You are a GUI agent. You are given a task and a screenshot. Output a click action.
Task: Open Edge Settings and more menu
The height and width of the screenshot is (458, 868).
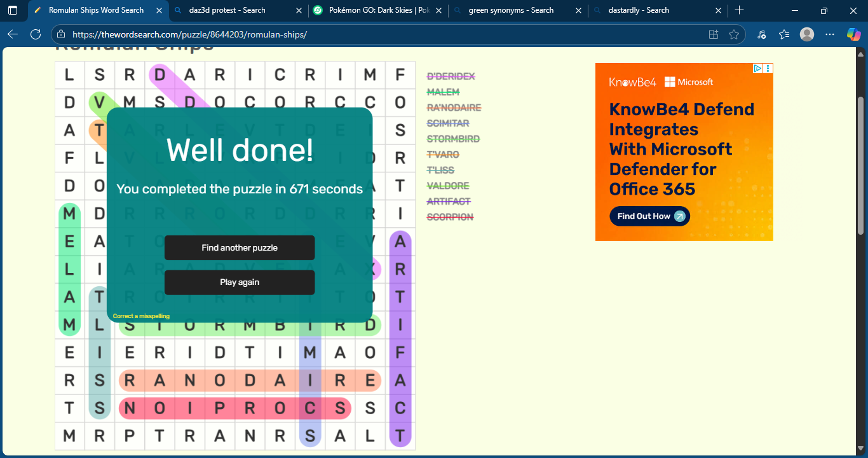(x=830, y=34)
